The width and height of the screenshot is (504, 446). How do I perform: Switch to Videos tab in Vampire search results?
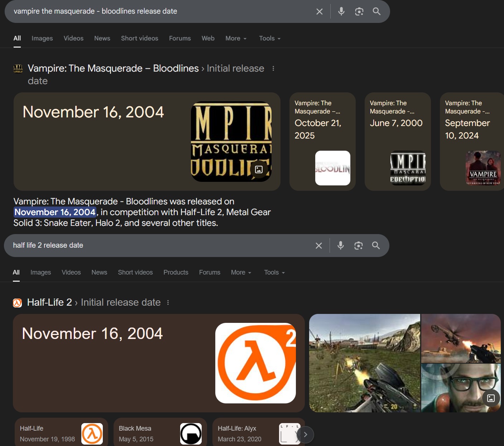pos(73,38)
